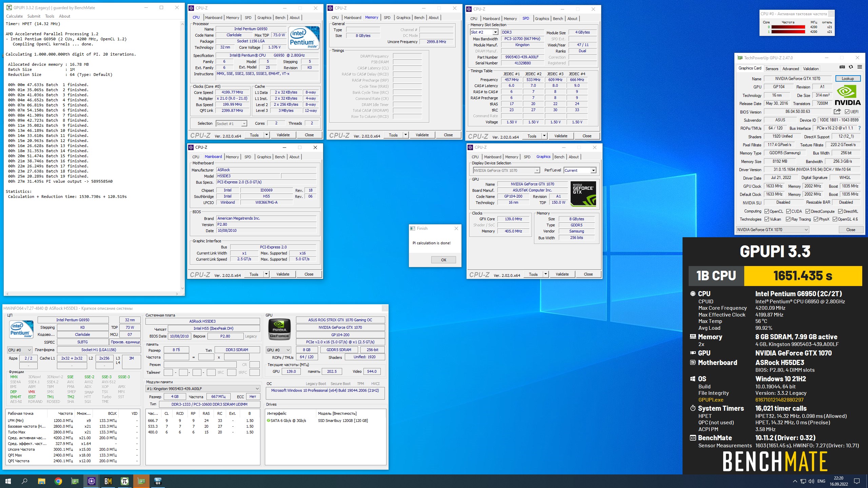Open the Slot #2 dropdown in CPU-Z SPD

point(495,32)
